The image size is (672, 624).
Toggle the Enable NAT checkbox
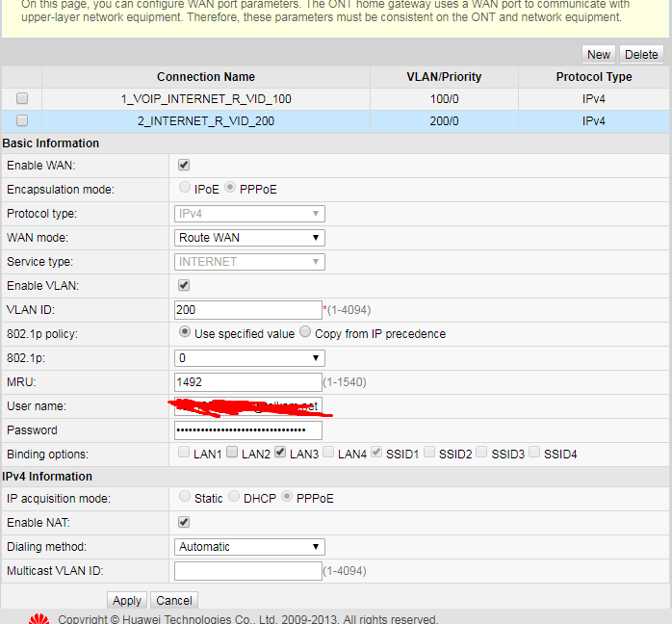(184, 522)
